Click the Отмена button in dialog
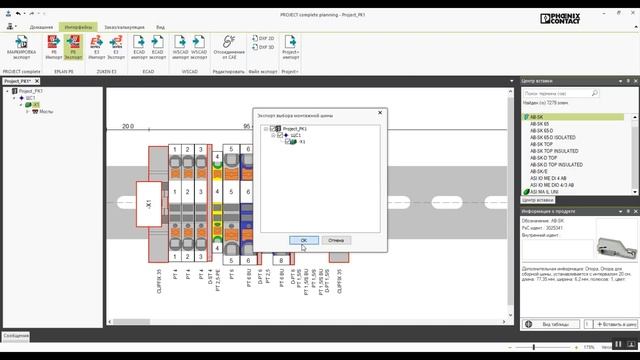The width and height of the screenshot is (640, 360). [x=336, y=240]
